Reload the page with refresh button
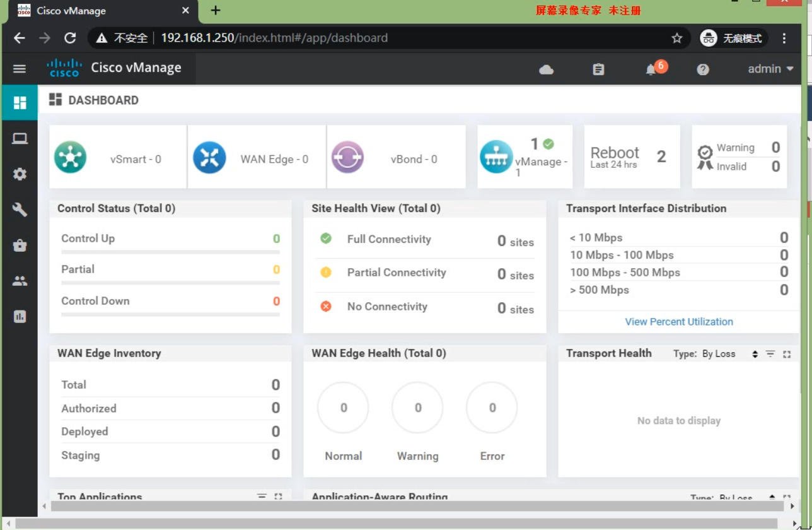 point(70,38)
